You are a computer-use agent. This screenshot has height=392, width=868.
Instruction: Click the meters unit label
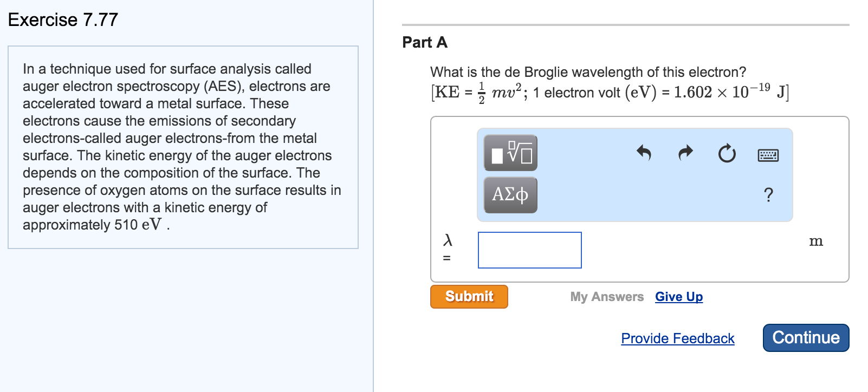pos(816,241)
